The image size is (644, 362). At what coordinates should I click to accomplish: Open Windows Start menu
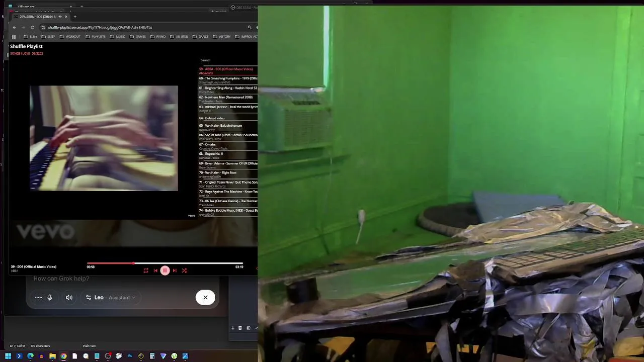point(8,356)
